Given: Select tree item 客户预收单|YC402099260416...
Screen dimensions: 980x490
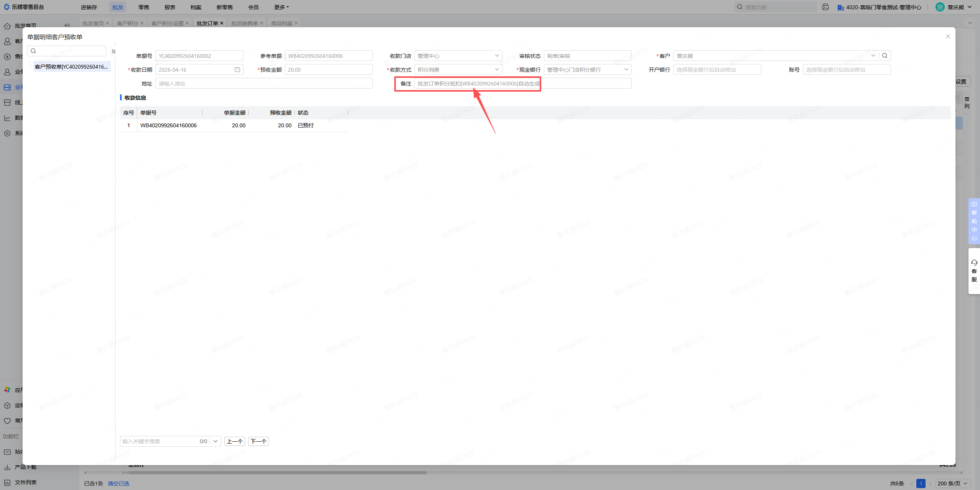Looking at the screenshot, I should 71,67.
